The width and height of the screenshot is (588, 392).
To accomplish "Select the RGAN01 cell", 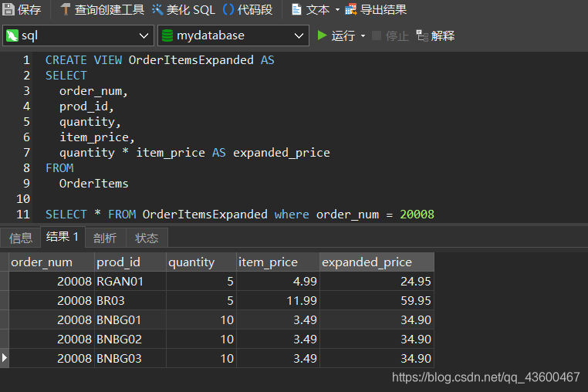I will point(130,282).
